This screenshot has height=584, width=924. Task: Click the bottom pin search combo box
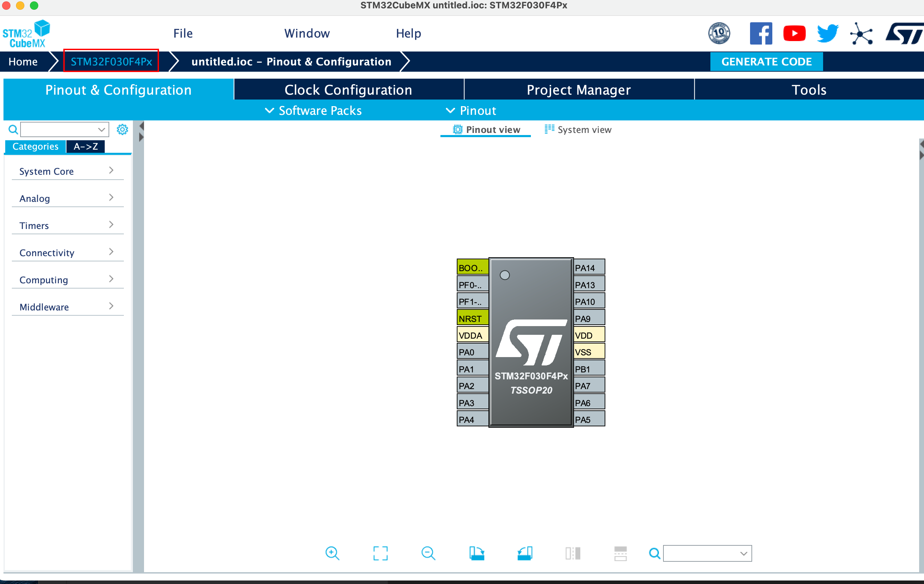point(707,553)
